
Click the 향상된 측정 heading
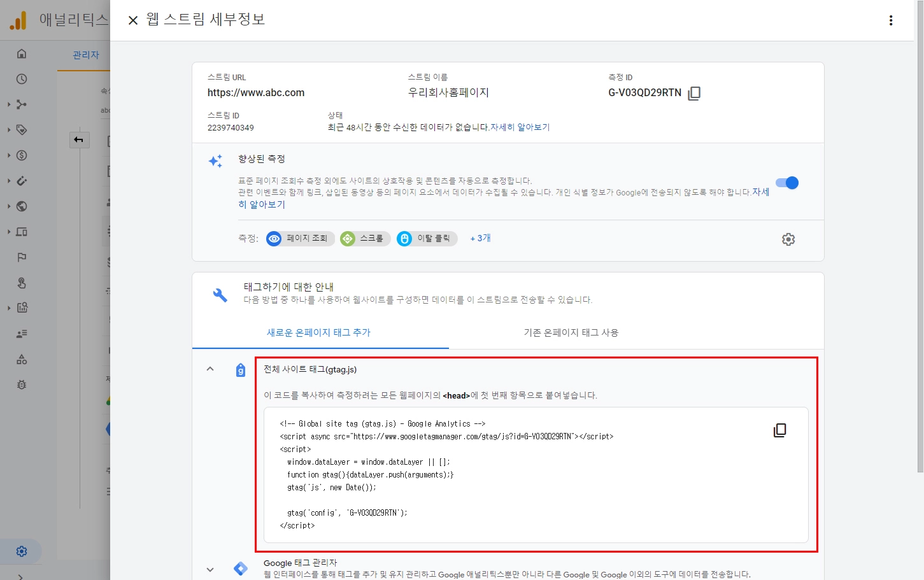click(x=262, y=159)
